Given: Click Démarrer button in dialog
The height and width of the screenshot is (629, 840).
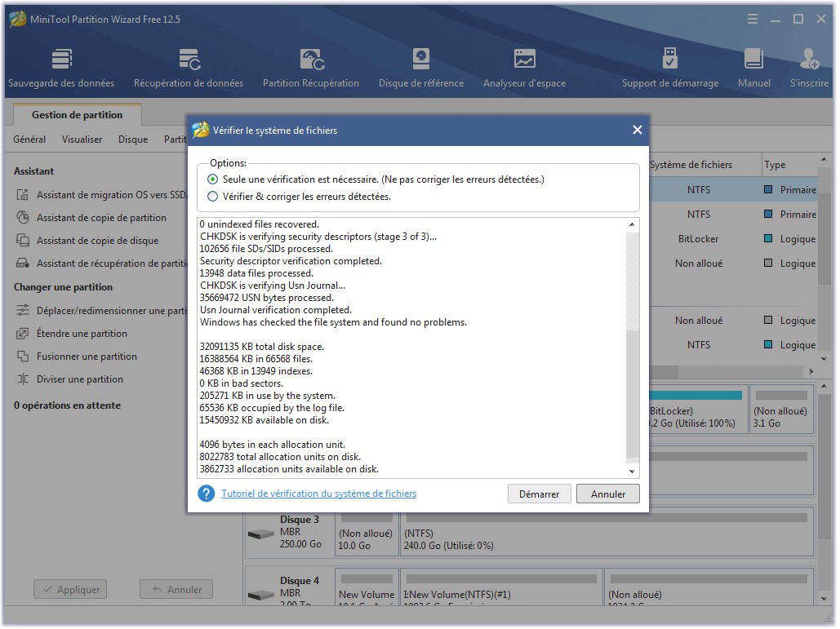Looking at the screenshot, I should (x=539, y=494).
